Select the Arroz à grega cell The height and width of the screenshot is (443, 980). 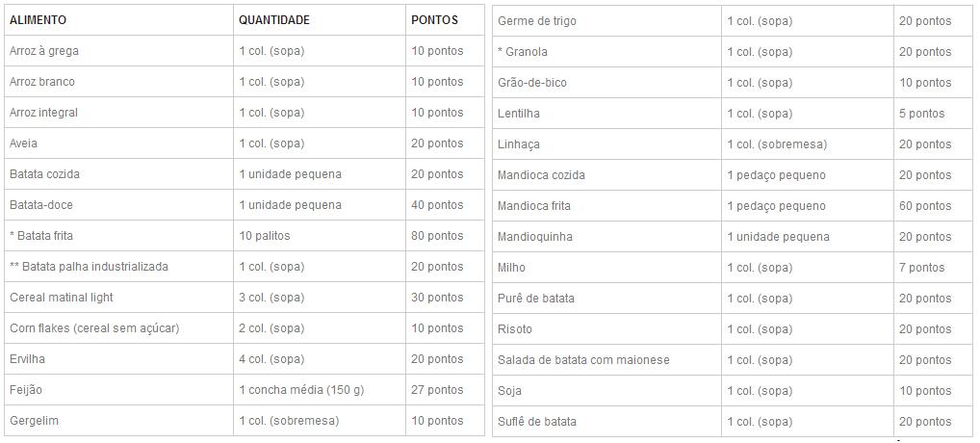point(44,51)
